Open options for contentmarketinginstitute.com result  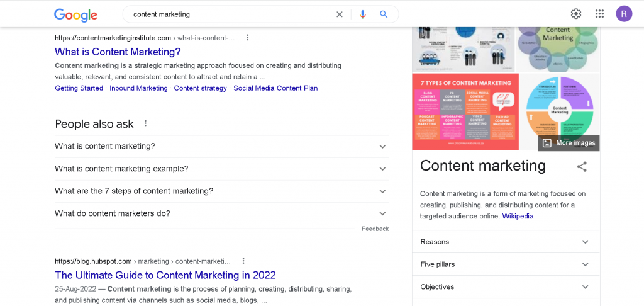point(247,38)
